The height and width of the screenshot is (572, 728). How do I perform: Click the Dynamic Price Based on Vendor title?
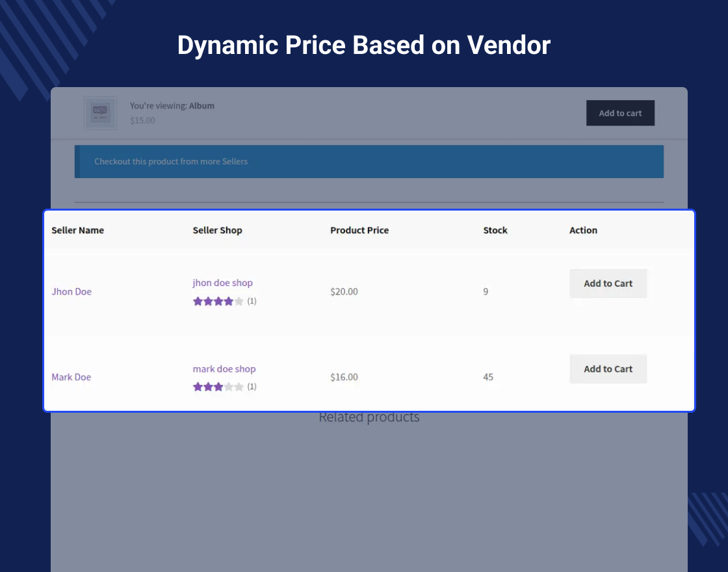[x=364, y=45]
